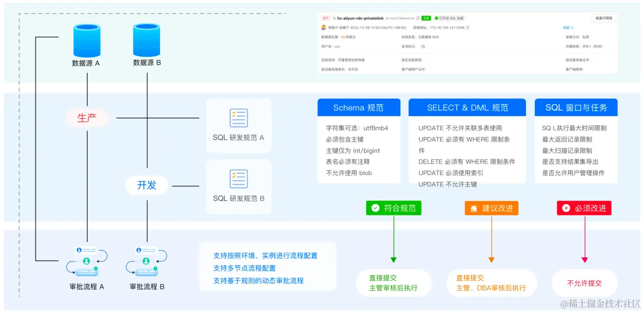This screenshot has height=312, width=644.
Task: Click the 所属地域:华东1(杭州) field
Action: pos(584,46)
